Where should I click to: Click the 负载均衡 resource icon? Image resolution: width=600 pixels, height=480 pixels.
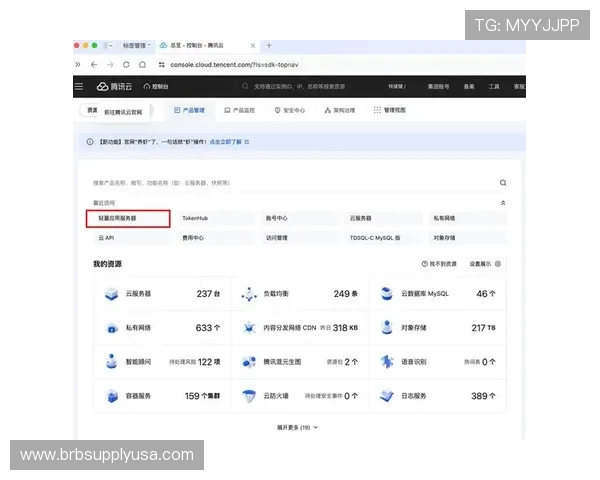pos(249,294)
